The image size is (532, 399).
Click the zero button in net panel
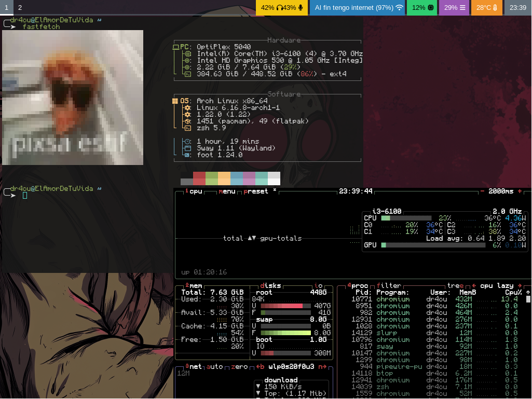239,366
